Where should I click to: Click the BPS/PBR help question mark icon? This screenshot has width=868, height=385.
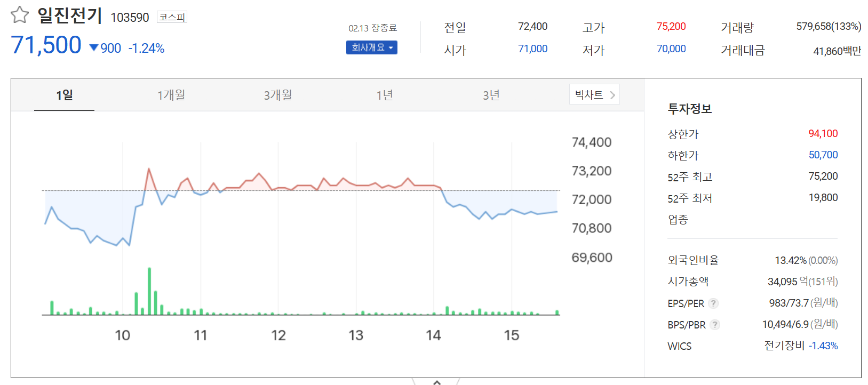[x=715, y=325]
